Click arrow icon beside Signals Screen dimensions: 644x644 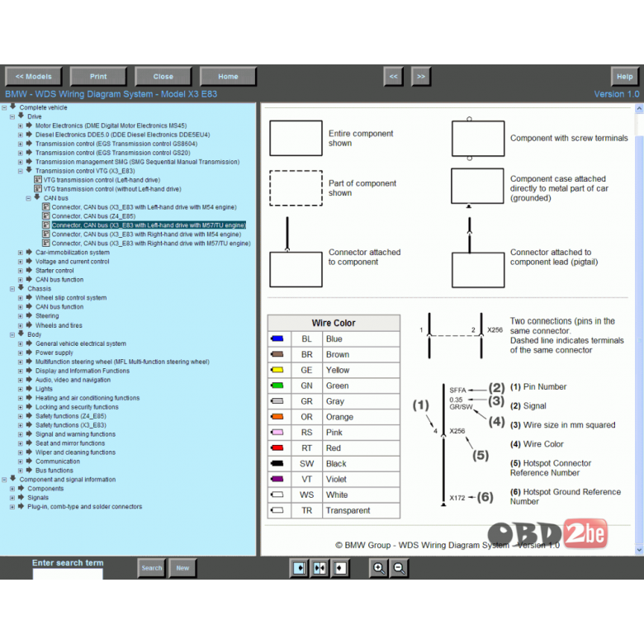[21, 497]
